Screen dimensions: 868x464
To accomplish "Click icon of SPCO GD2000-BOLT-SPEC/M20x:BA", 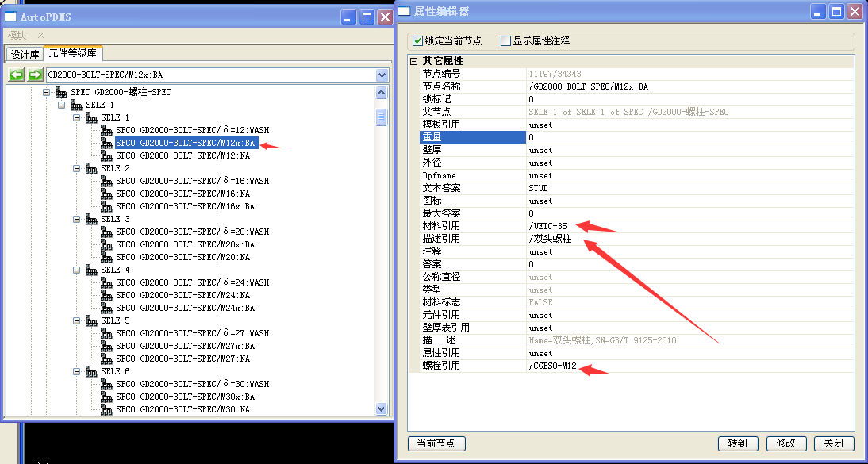I will pyautogui.click(x=106, y=244).
